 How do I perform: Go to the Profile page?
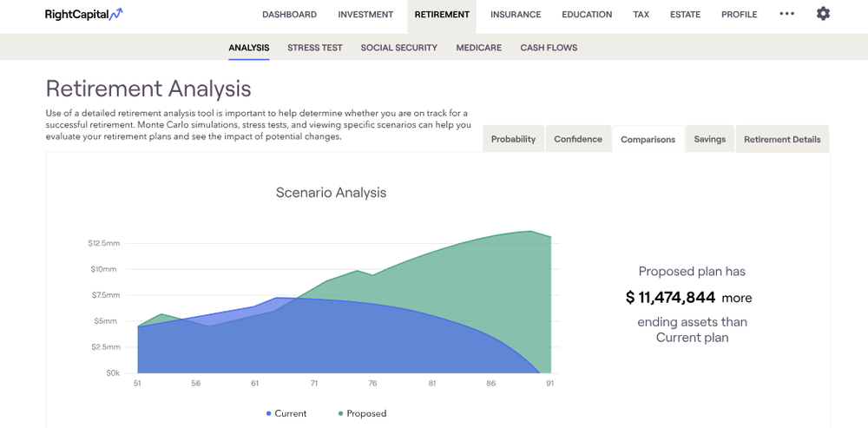[739, 15]
